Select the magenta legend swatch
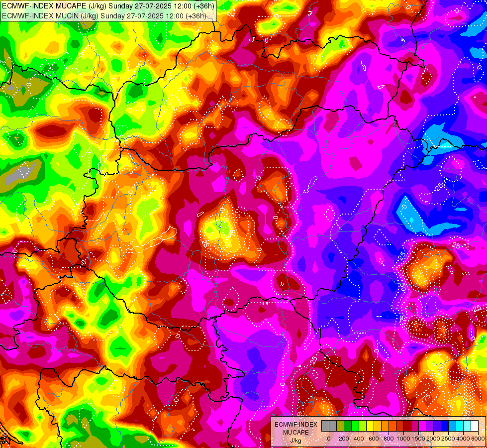This screenshot has width=487, height=448. (x=423, y=426)
